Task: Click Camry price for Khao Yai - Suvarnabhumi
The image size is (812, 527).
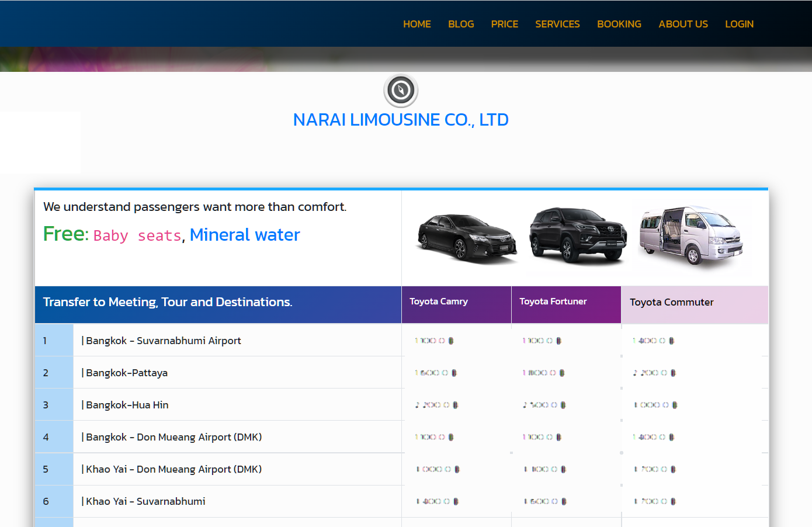Action: tap(438, 501)
